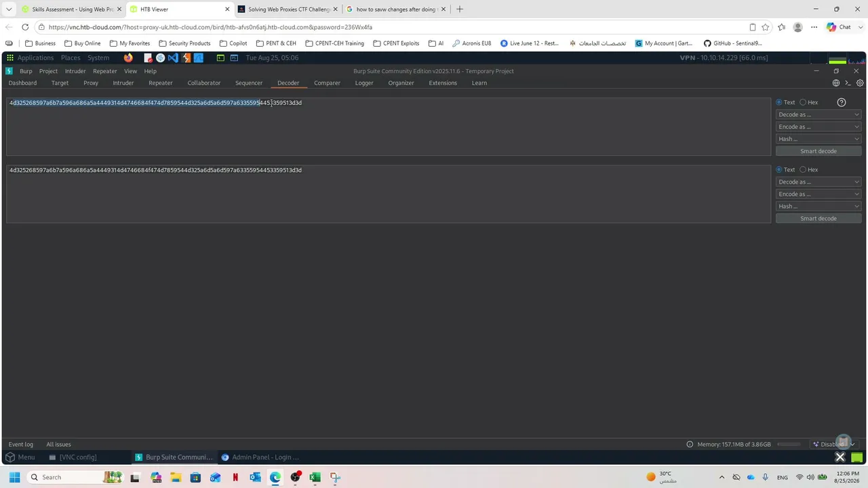Open CPENT Exploits bookmark folder
This screenshot has height=488, width=868.
(x=396, y=43)
